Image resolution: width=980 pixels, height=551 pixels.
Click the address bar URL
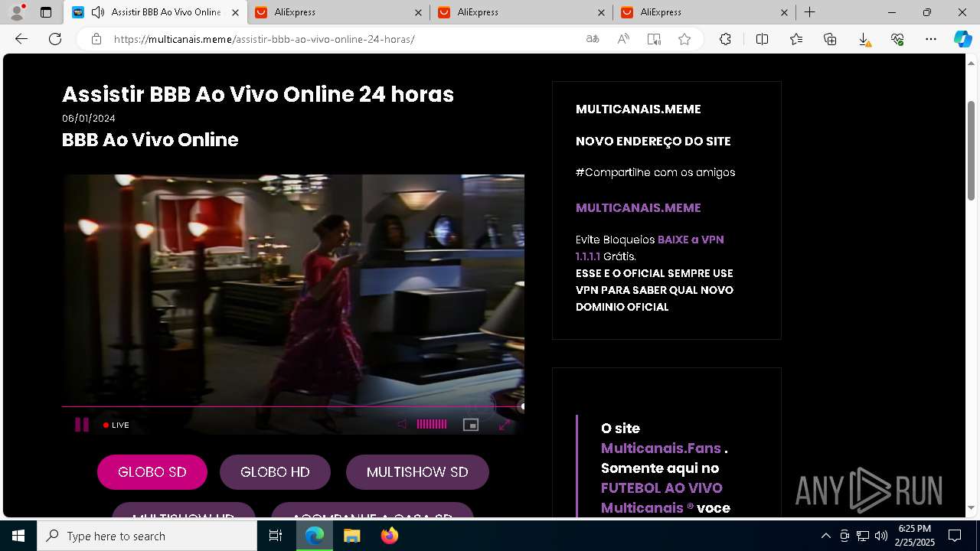pos(264,39)
